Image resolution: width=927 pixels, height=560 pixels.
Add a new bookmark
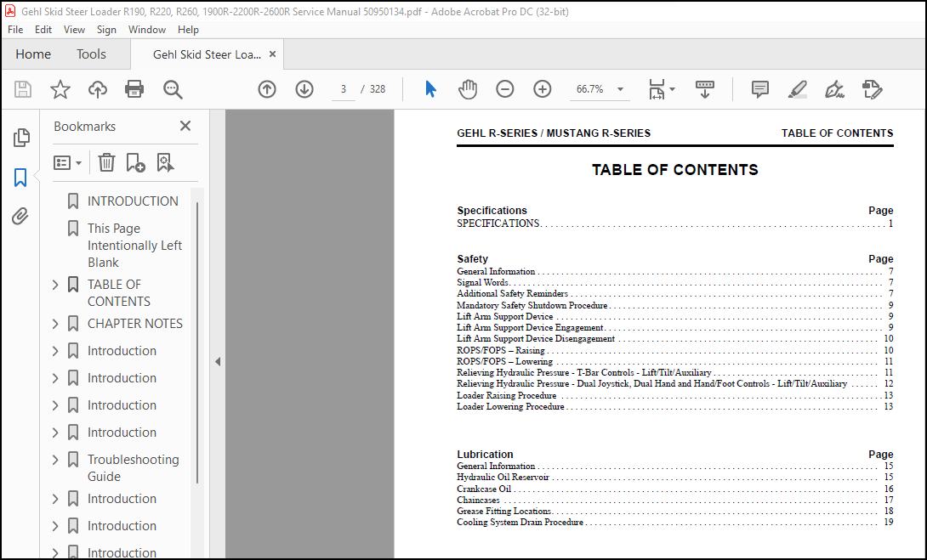tap(135, 162)
